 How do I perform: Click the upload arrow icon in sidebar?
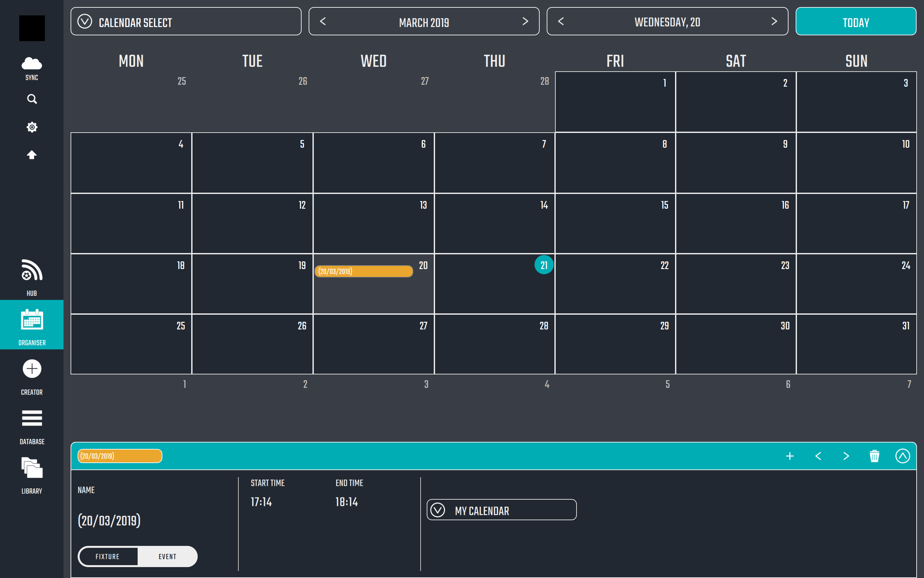32,155
